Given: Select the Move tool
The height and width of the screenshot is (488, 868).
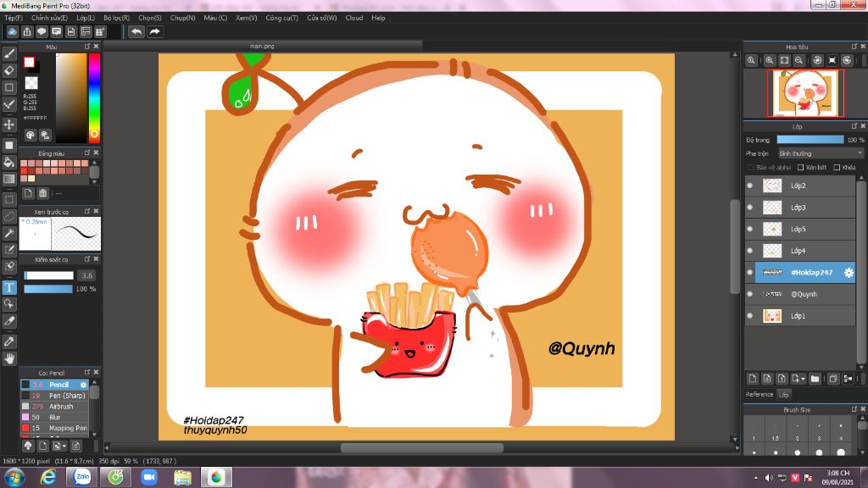Looking at the screenshot, I should coord(8,125).
